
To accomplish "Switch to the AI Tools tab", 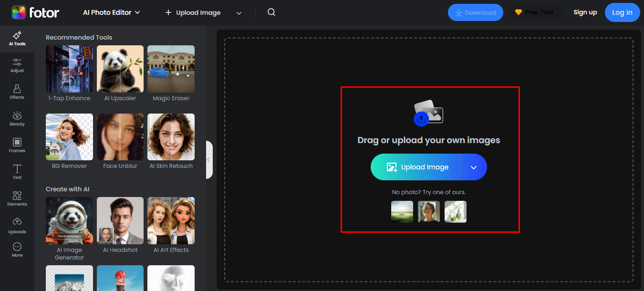I will tap(17, 39).
